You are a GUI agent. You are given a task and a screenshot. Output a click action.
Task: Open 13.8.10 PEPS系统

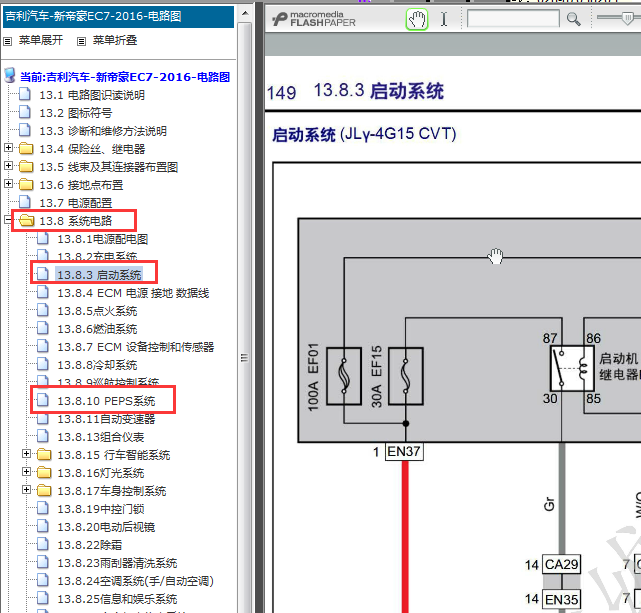tap(106, 401)
